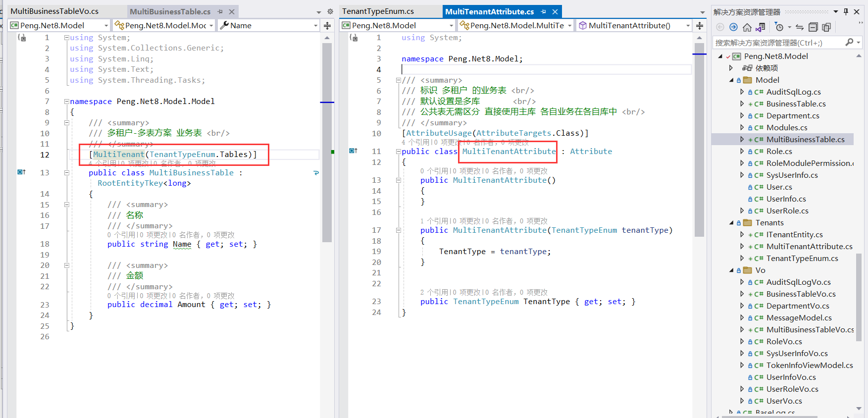
Task: Select the MultiTenantAttribute.cs tab
Action: (490, 11)
